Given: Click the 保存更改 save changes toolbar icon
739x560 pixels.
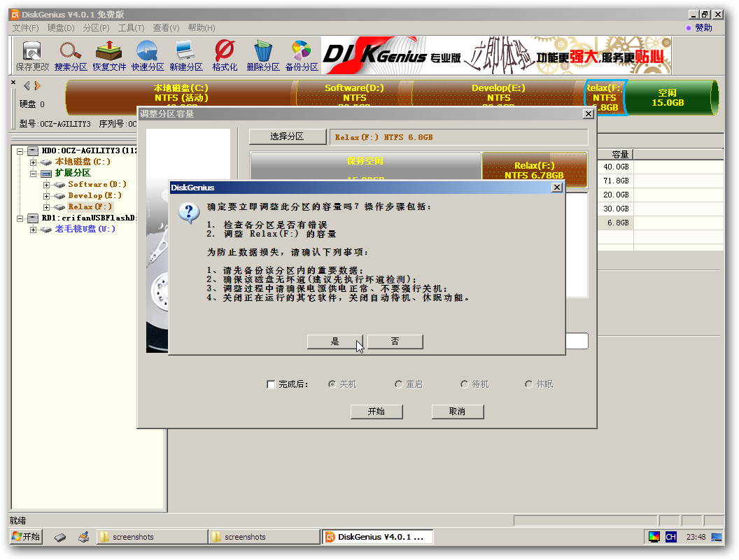Looking at the screenshot, I should [32, 55].
